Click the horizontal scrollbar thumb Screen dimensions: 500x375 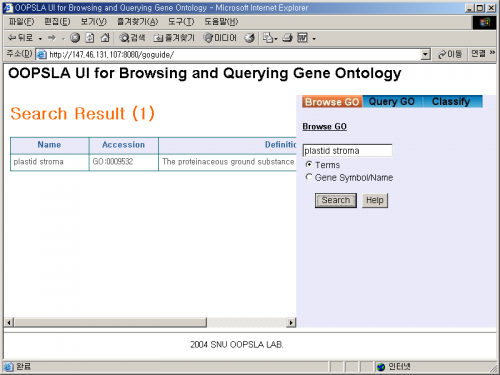point(110,322)
